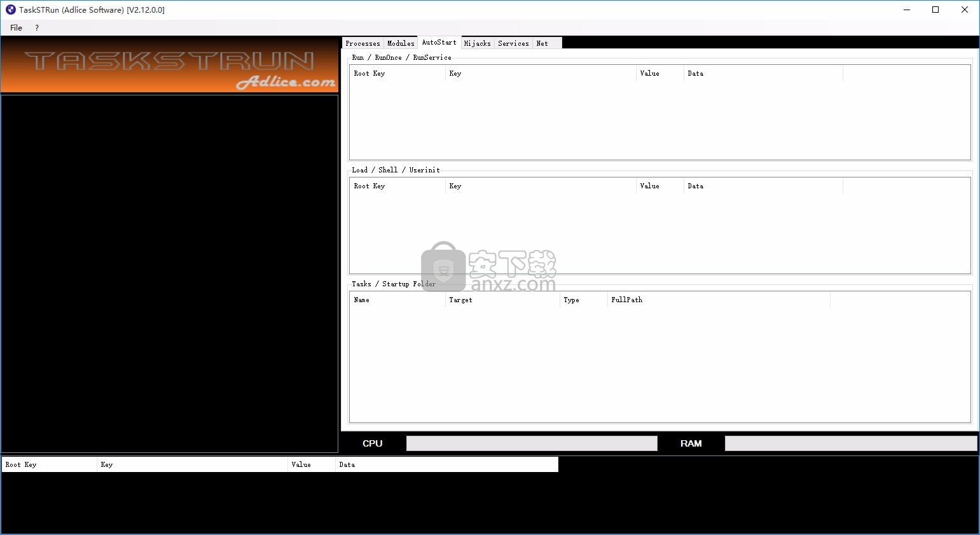Maximize the TaskSTRun window
This screenshot has height=535, width=980.
click(935, 10)
